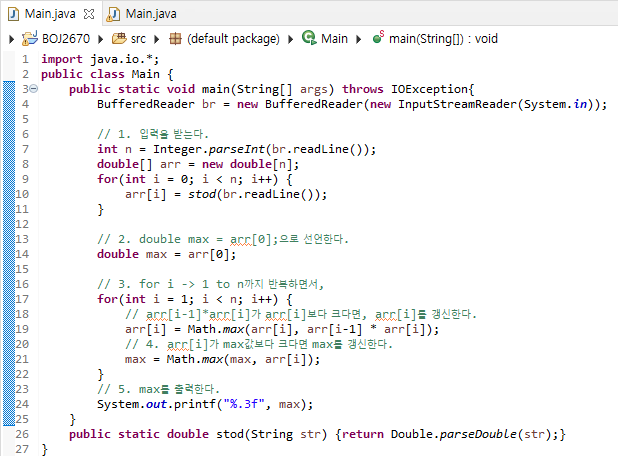The width and height of the screenshot is (618, 456).
Task: Click comment '// 1.' on line 6
Action: (x=114, y=134)
